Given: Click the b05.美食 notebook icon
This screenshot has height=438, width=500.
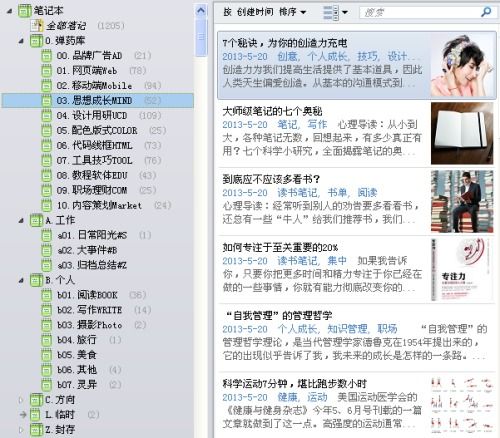Looking at the screenshot, I should [47, 355].
